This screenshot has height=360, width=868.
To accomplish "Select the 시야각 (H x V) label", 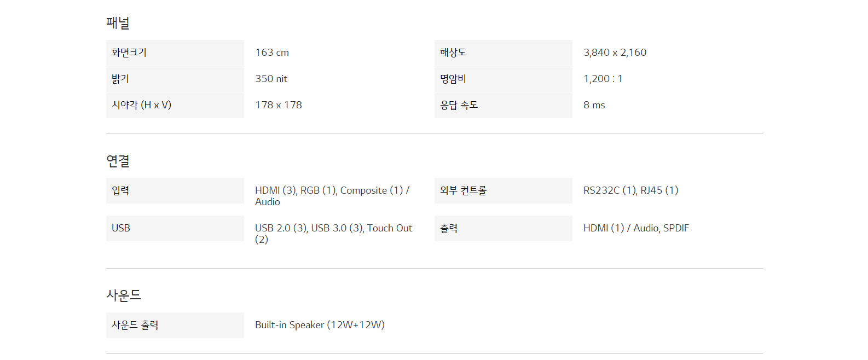I will tap(141, 105).
